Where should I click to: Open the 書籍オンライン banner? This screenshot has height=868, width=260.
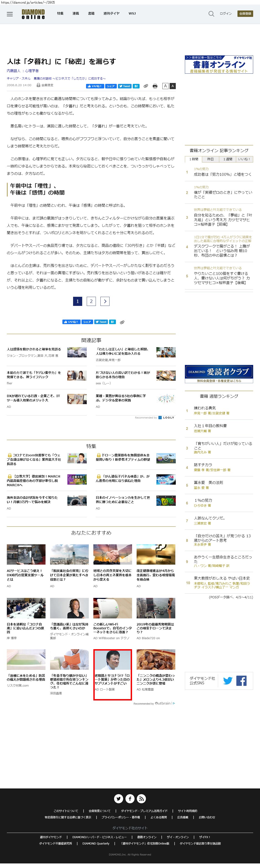pos(219,64)
